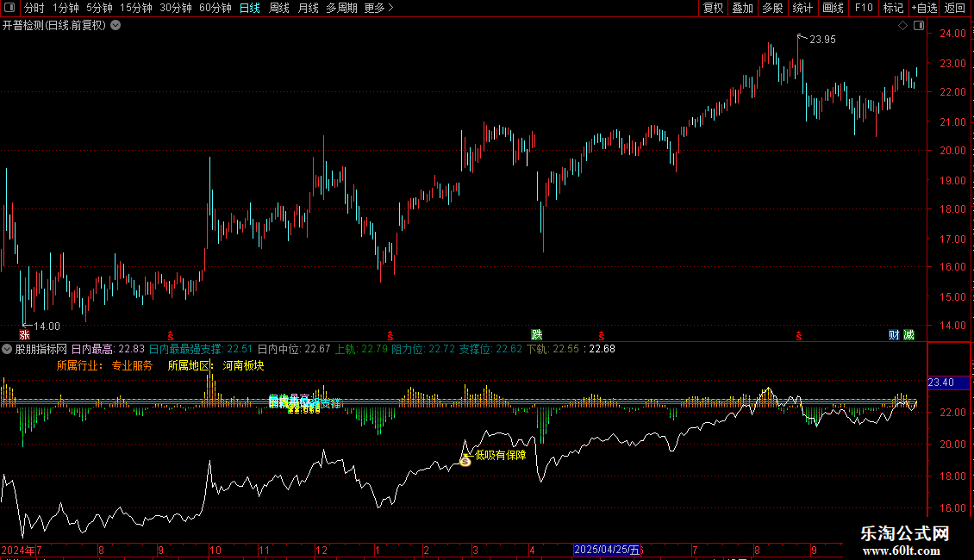This screenshot has width=974, height=560.
Task: Open F10 company information
Action: point(864,8)
